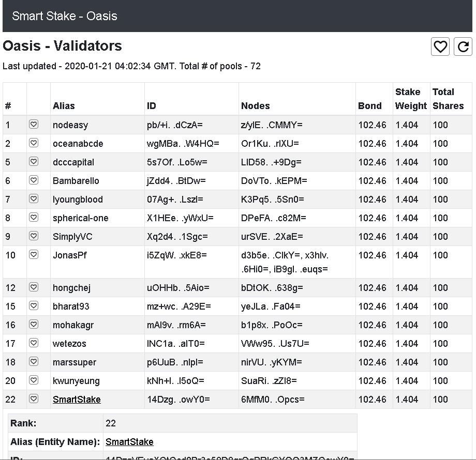Click the wetezos alias text

[69, 344]
